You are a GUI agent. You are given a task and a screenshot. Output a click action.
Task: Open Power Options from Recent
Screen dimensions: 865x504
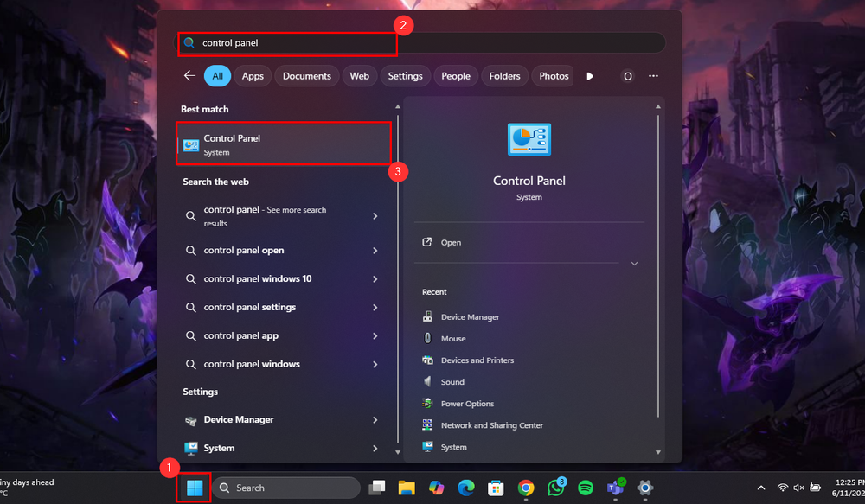pos(468,403)
